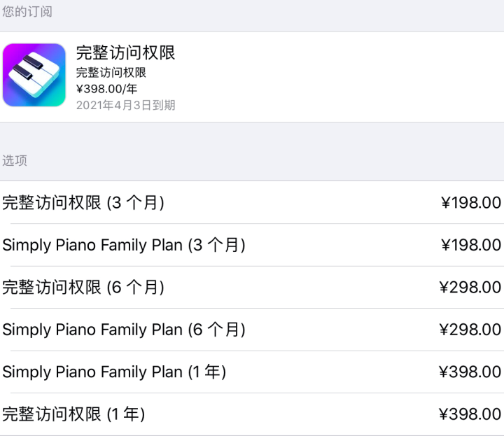Select the bold 完整访问权限 subscription title
The width and height of the screenshot is (504, 436).
click(x=125, y=52)
